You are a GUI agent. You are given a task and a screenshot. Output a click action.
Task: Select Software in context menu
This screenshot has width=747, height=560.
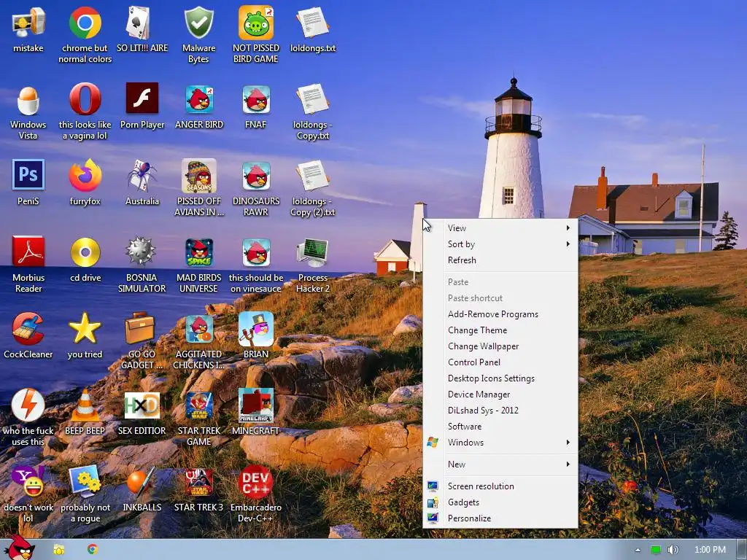(500, 427)
